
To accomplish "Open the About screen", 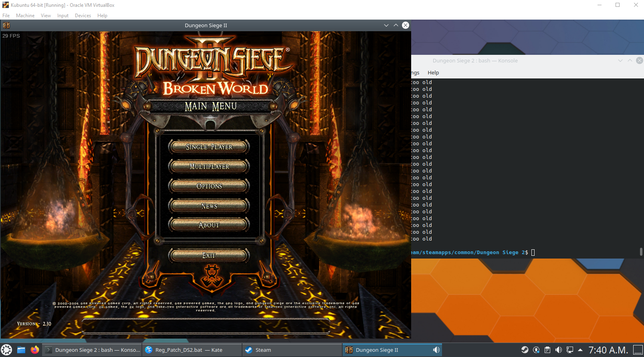I will (209, 225).
